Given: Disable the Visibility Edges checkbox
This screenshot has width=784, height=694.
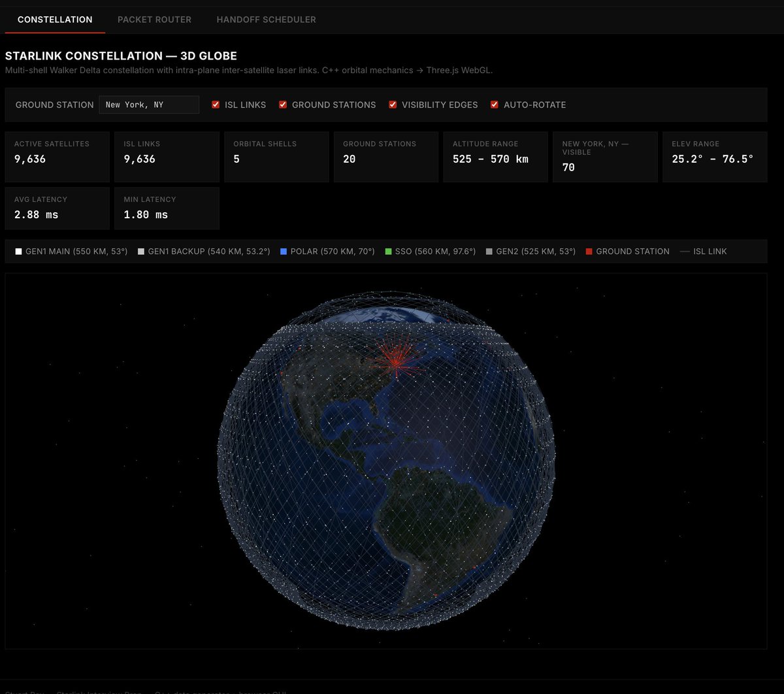Looking at the screenshot, I should tap(393, 105).
